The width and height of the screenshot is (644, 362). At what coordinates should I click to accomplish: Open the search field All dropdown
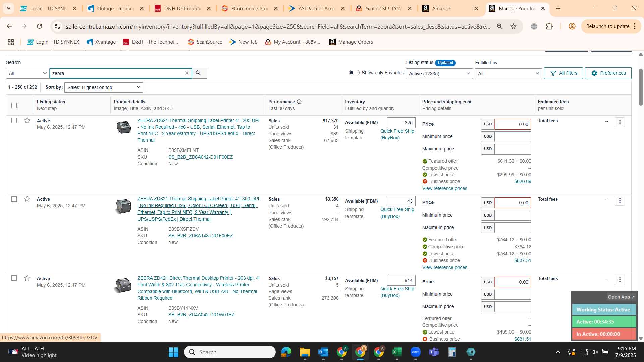tap(28, 73)
